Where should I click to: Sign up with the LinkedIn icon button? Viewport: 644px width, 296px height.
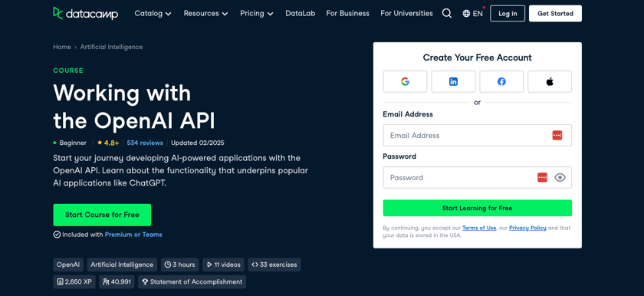coord(453,82)
